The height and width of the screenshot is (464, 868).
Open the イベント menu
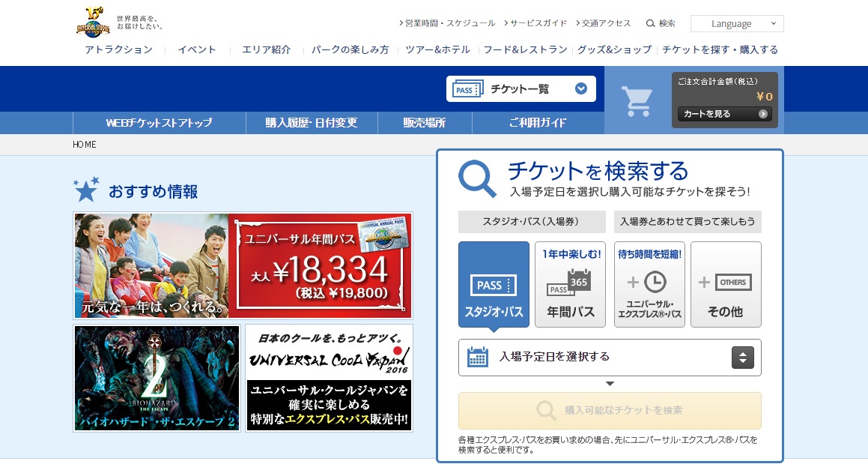[x=197, y=49]
